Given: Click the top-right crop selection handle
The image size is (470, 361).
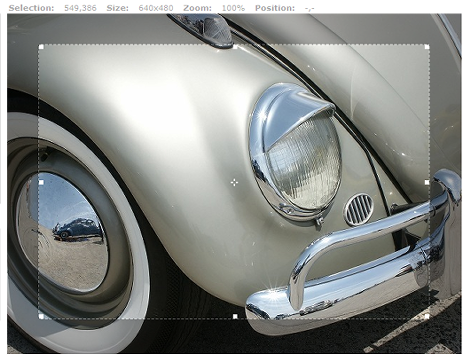Looking at the screenshot, I should tap(427, 47).
